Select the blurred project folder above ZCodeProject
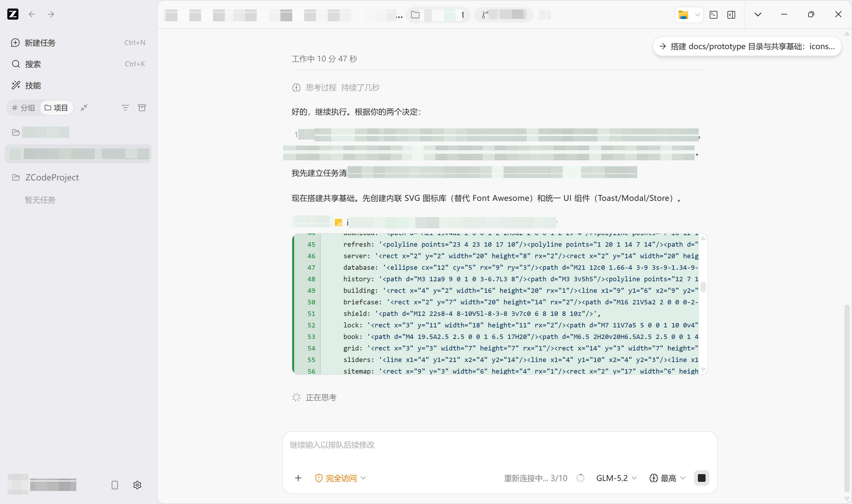Image resolution: width=852 pixels, height=504 pixels. click(78, 132)
